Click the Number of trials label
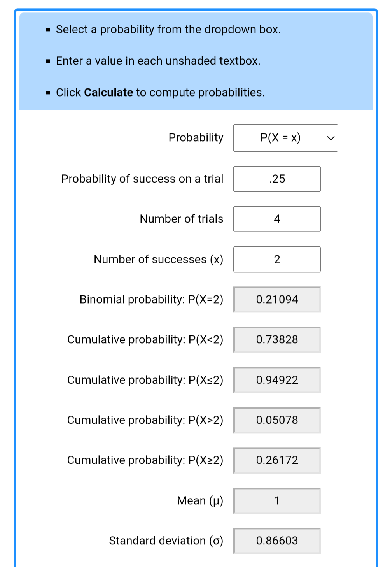This screenshot has height=567, width=392. point(182,219)
